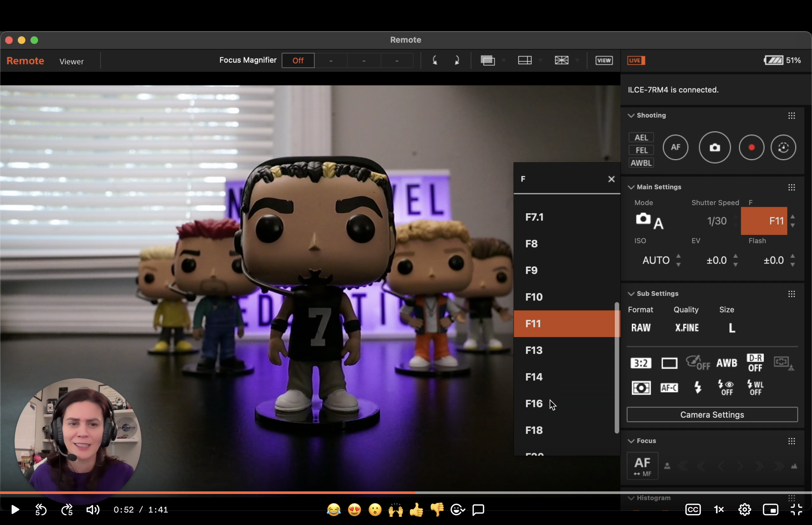Toggle the AEL exposure lock
Screen dimensions: 812x525
pyautogui.click(x=641, y=137)
